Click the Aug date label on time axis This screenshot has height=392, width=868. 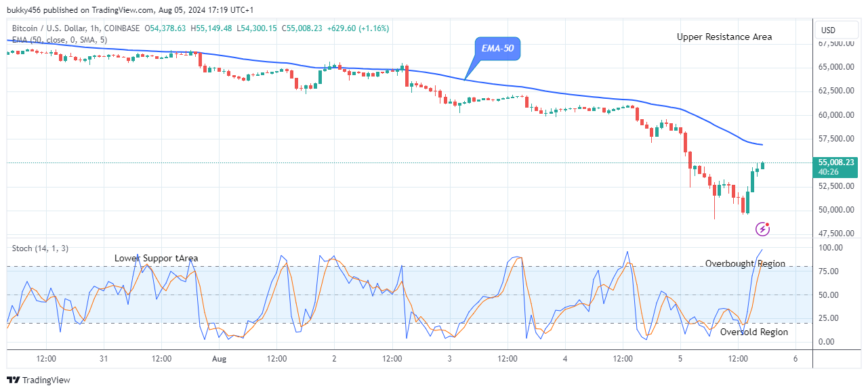(x=219, y=358)
